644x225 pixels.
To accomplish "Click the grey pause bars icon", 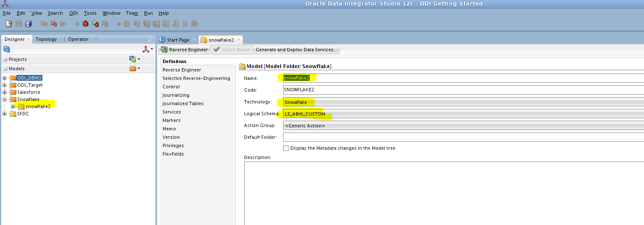I will tap(185, 24).
